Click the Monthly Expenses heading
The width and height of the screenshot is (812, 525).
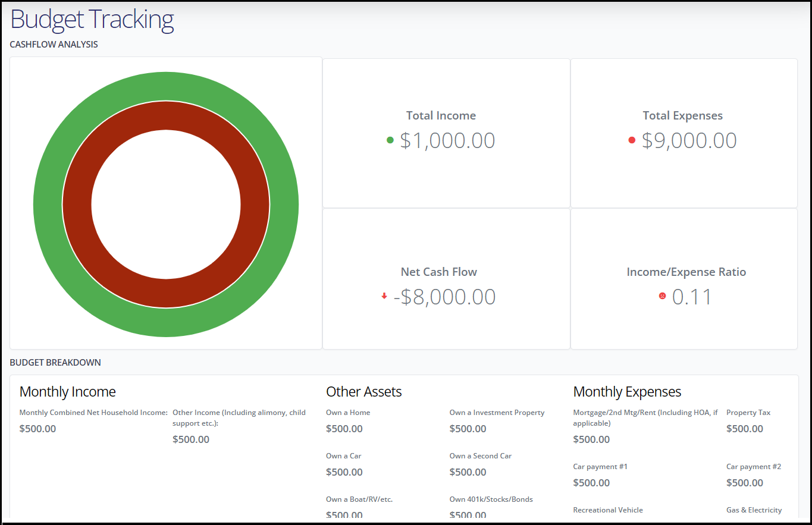coord(627,392)
